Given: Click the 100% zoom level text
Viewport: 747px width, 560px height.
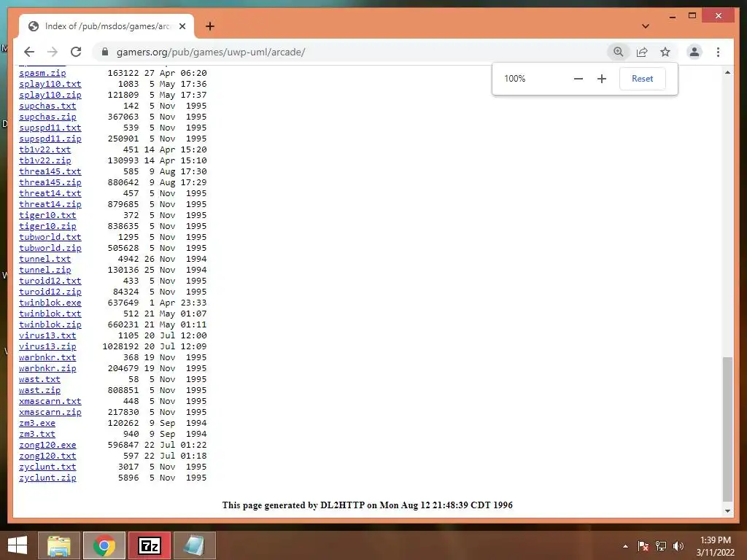Looking at the screenshot, I should click(514, 79).
